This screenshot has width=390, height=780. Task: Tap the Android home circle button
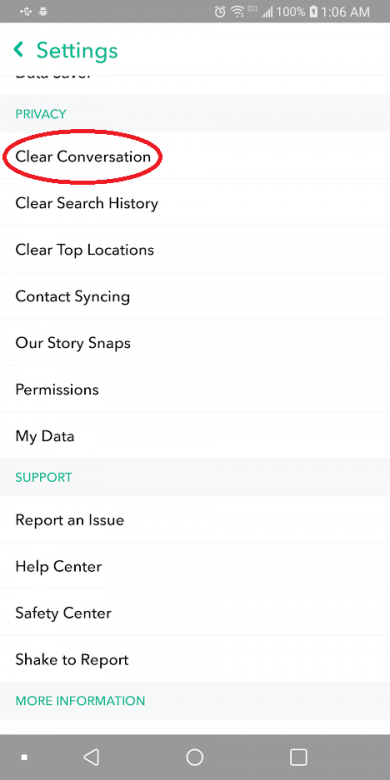click(195, 757)
